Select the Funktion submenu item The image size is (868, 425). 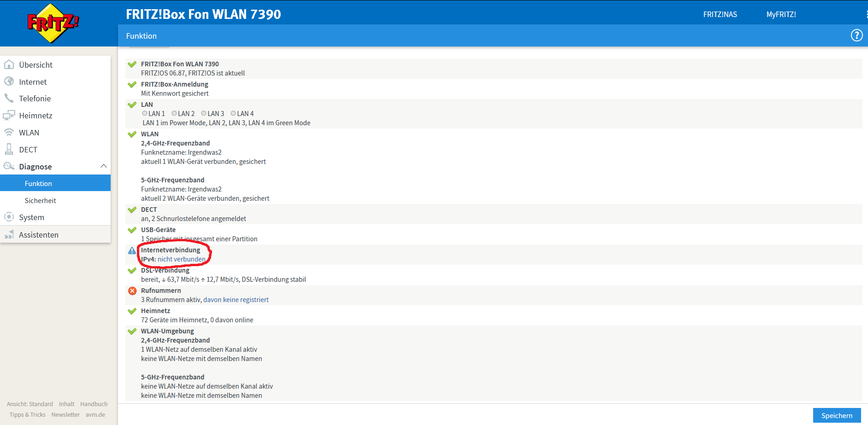point(55,183)
